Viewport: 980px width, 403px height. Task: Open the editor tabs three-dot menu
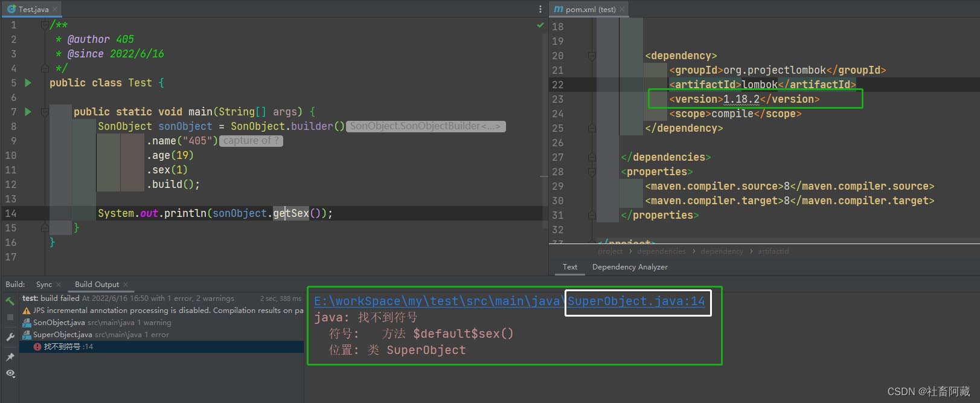click(540, 9)
